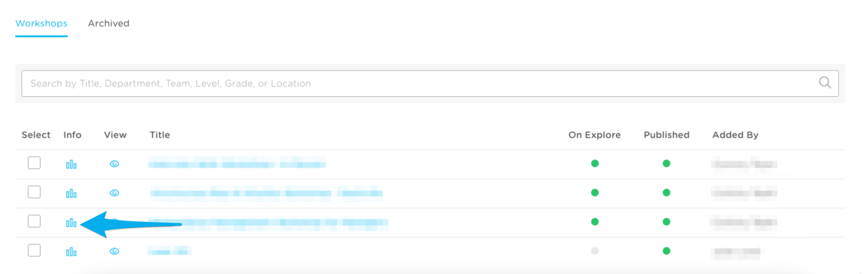Image resolution: width=868 pixels, height=274 pixels.
Task: Open info stats icon in last row
Action: tap(71, 252)
